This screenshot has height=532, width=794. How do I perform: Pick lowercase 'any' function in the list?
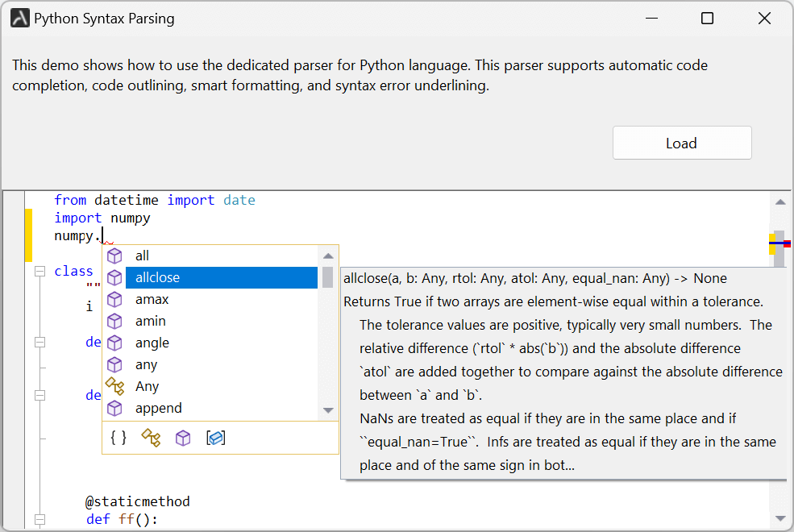coord(222,364)
